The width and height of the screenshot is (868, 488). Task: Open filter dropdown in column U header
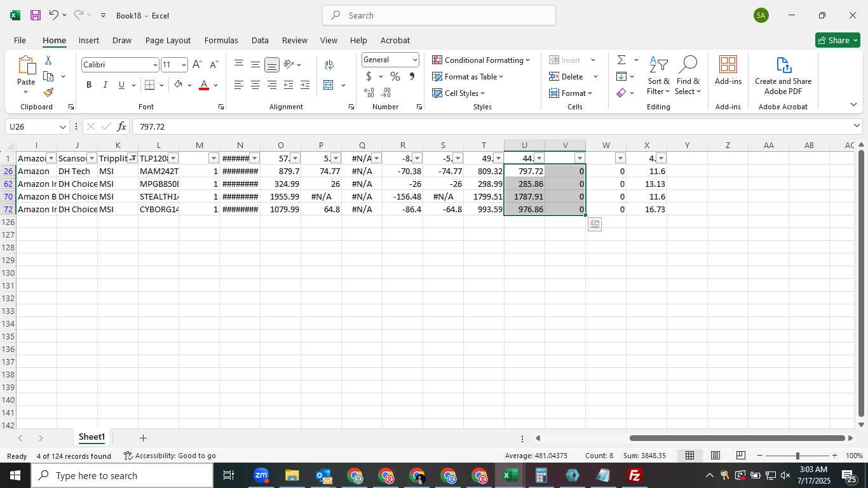(x=539, y=158)
